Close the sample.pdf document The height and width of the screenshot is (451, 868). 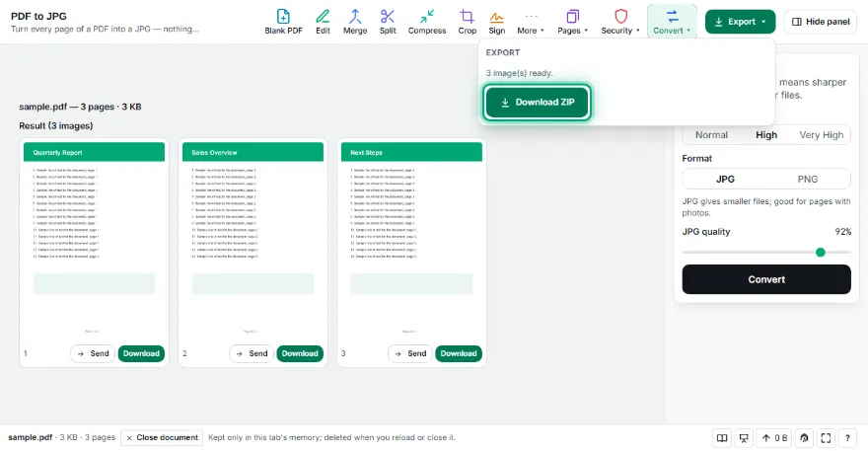pos(162,438)
